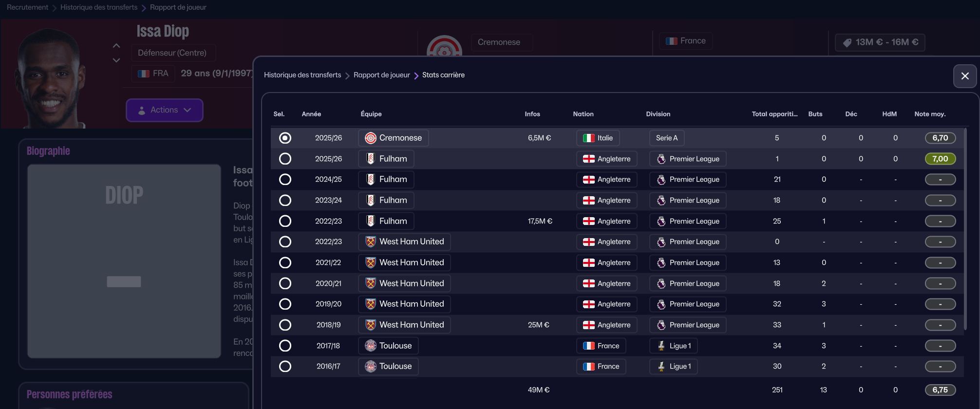Image resolution: width=980 pixels, height=409 pixels.
Task: Select the 2022/23 Fulham season radio button
Action: [285, 221]
